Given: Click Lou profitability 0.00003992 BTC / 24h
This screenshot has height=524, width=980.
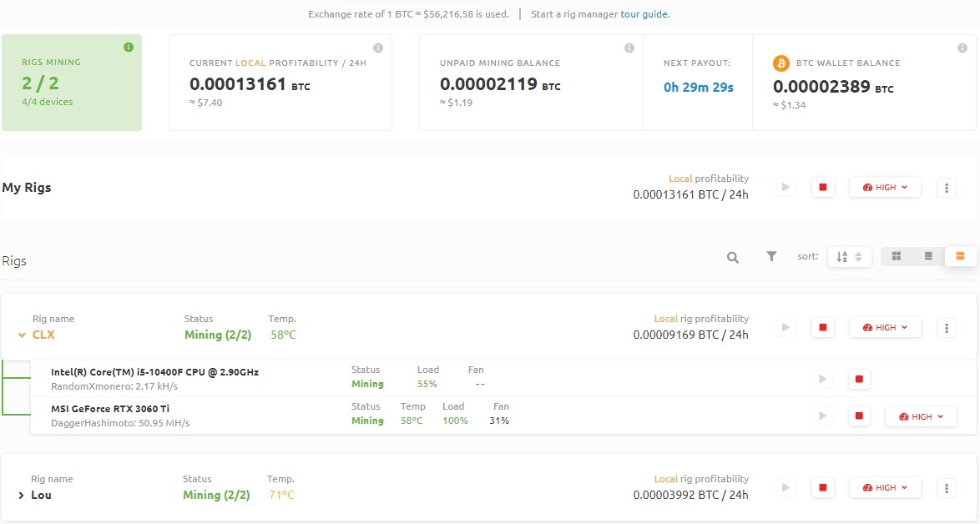Looking at the screenshot, I should pos(690,495).
